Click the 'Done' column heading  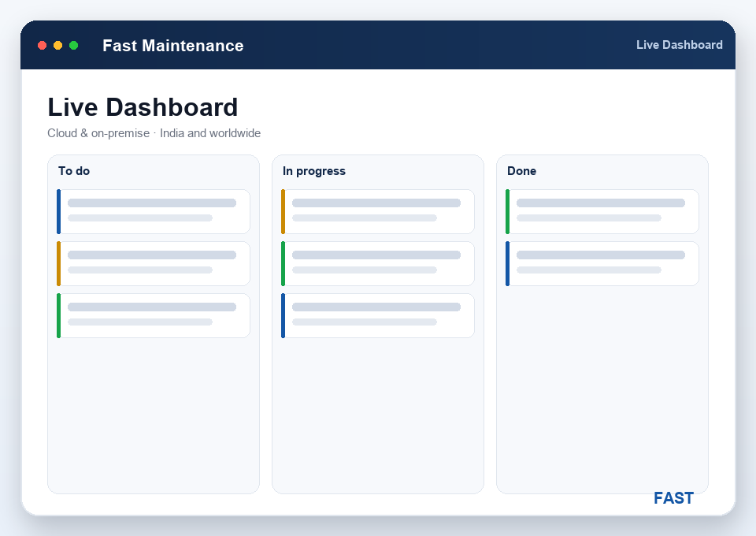(x=521, y=171)
